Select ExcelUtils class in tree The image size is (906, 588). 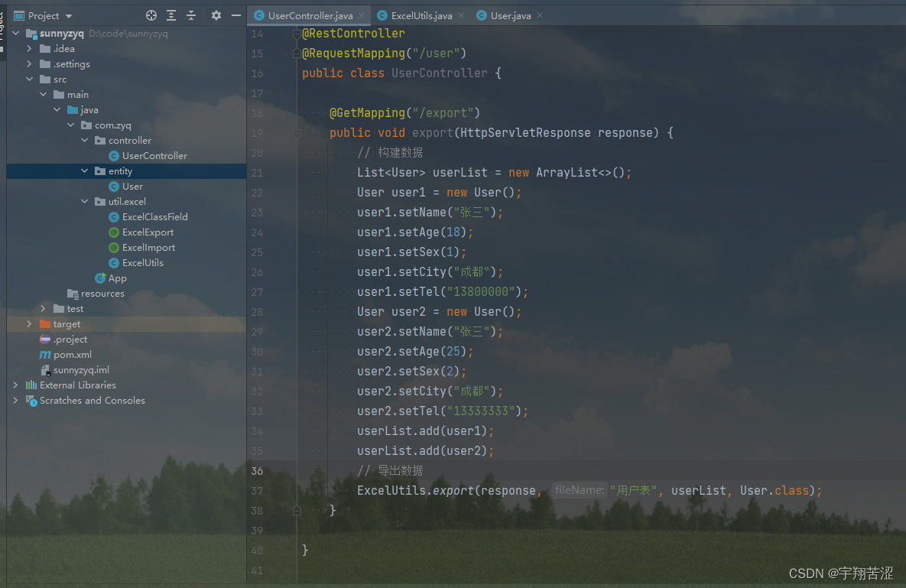tap(143, 263)
